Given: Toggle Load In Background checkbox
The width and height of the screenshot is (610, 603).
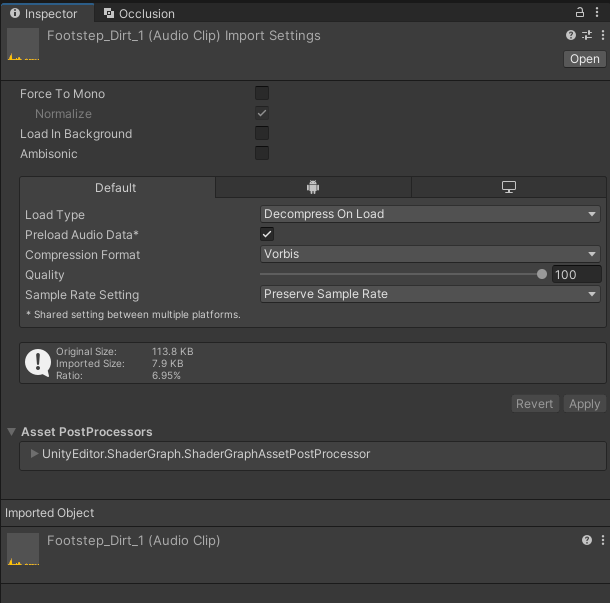Looking at the screenshot, I should [262, 133].
